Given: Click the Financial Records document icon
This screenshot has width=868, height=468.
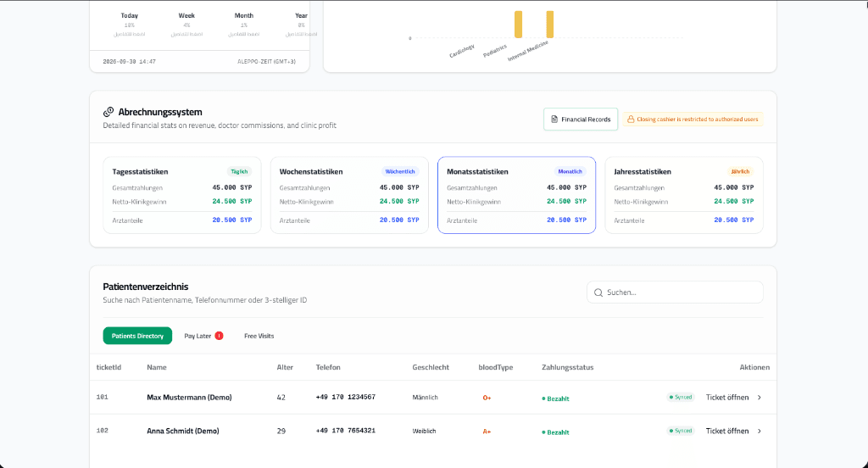Looking at the screenshot, I should (554, 119).
